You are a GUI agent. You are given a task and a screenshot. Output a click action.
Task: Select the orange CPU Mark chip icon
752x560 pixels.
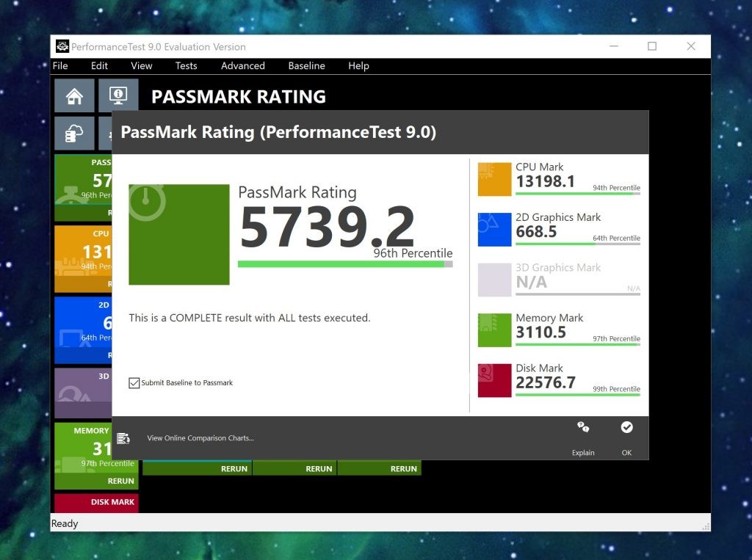pos(494,179)
